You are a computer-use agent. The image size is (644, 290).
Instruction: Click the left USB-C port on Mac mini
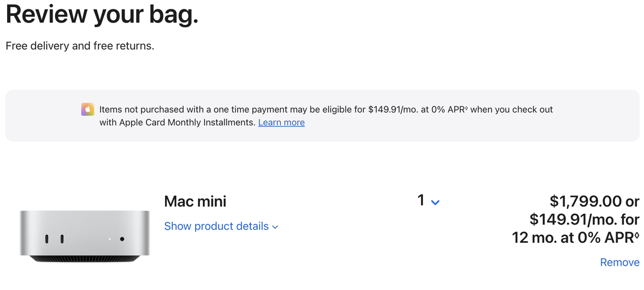tap(47, 239)
